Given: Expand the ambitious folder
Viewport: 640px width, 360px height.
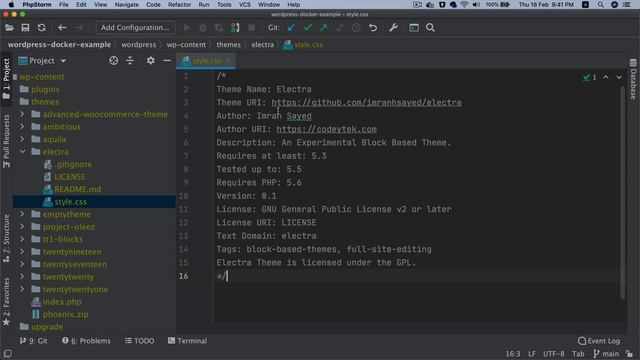Looking at the screenshot, I should (22, 127).
